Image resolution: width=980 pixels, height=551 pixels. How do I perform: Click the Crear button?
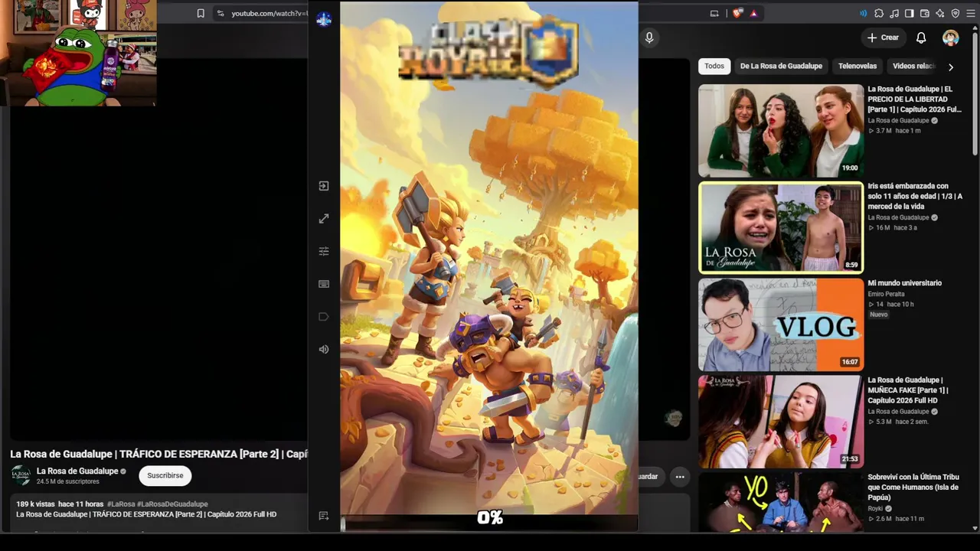[x=882, y=37]
